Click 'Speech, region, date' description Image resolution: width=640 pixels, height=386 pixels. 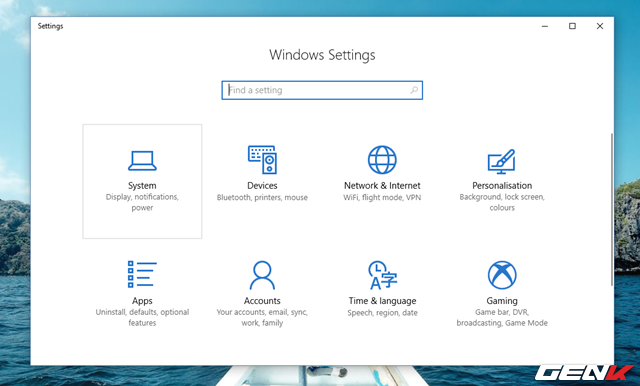[382, 313]
